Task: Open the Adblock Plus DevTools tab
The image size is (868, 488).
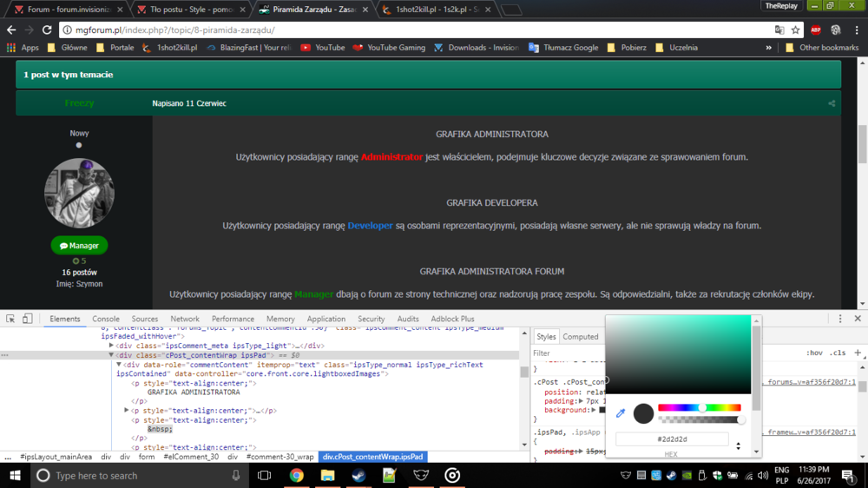Action: click(x=452, y=319)
